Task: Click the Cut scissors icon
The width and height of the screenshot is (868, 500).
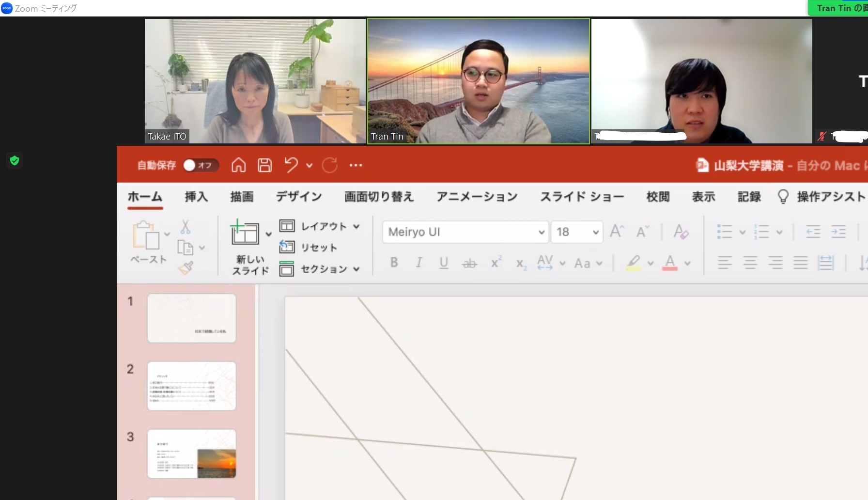Action: click(185, 227)
